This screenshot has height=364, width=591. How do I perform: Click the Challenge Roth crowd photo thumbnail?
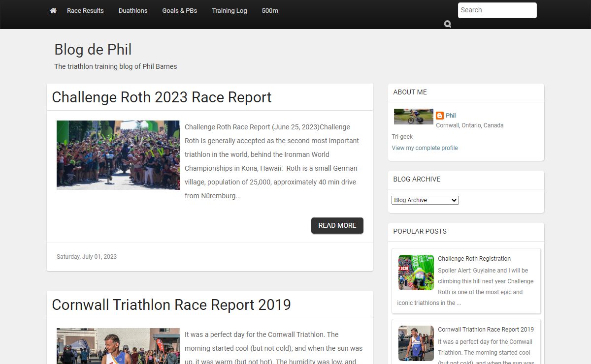(118, 155)
